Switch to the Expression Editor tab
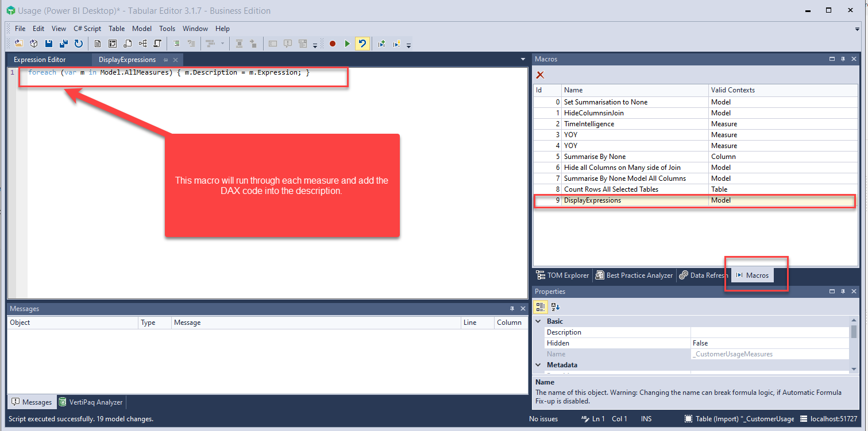Image resolution: width=868 pixels, height=431 pixels. point(40,60)
